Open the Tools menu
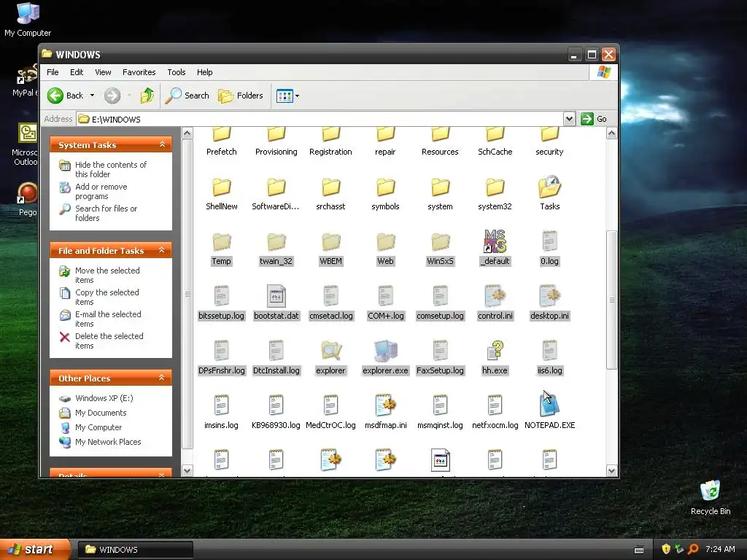747x560 pixels. (x=177, y=72)
